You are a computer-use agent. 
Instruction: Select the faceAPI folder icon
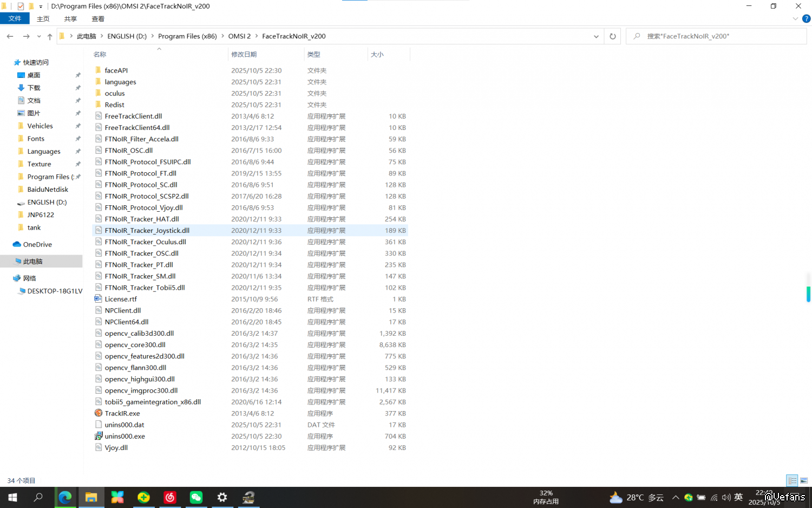click(98, 70)
